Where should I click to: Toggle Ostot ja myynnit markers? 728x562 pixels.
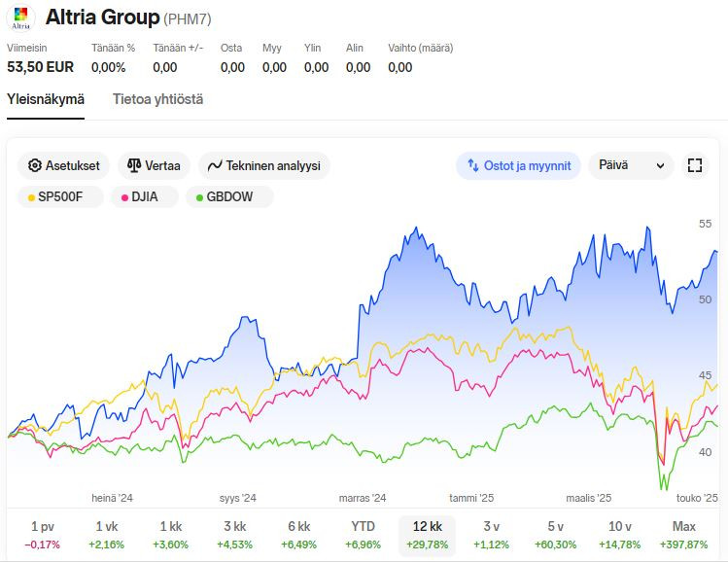(519, 166)
